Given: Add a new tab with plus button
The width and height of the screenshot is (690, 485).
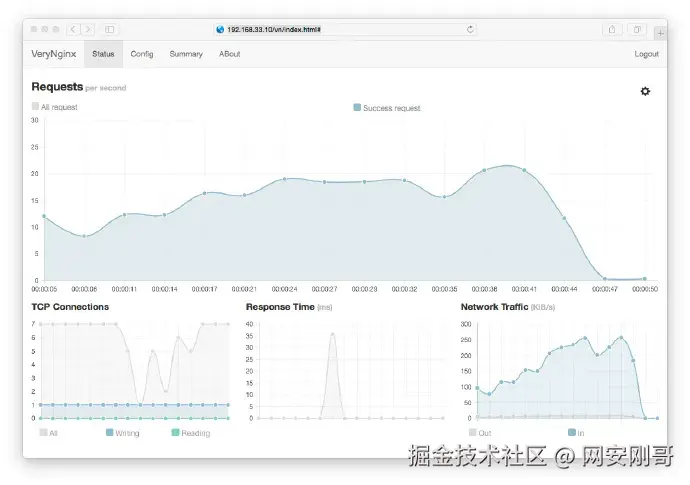Looking at the screenshot, I should point(660,33).
